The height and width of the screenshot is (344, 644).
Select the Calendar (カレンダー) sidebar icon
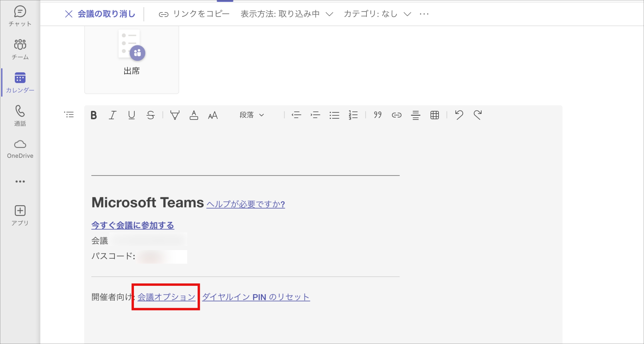(20, 83)
